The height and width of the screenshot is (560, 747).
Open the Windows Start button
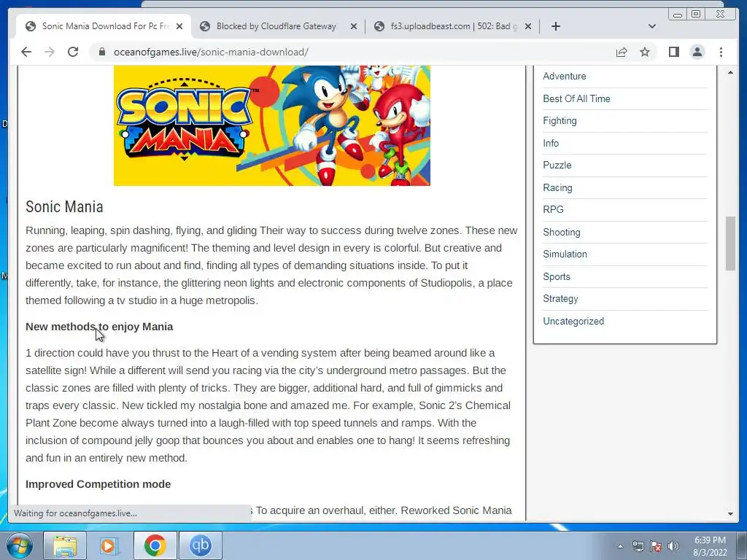18,545
